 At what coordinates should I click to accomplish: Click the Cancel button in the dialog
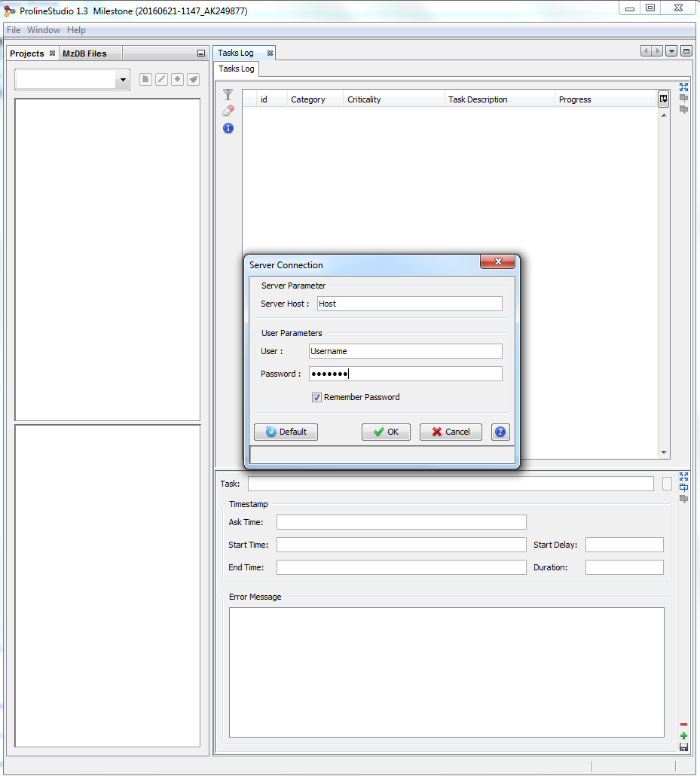click(451, 432)
